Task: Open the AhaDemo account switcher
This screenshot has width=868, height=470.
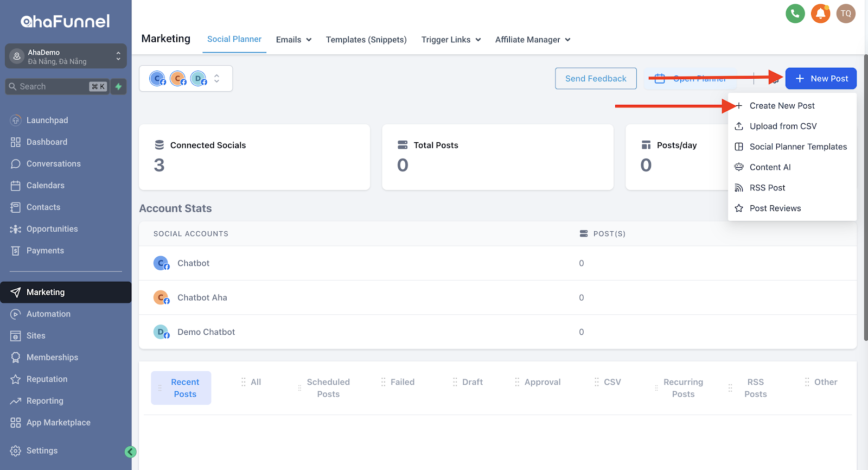Action: (x=66, y=56)
